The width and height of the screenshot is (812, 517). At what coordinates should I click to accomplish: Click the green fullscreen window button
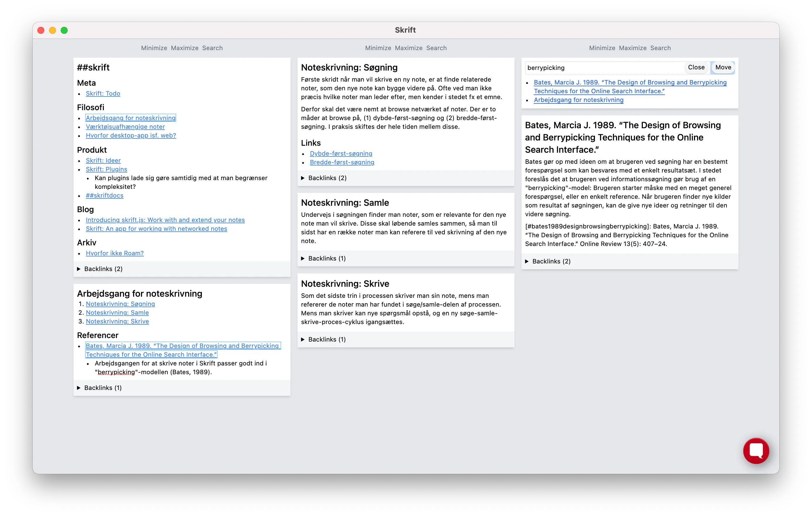click(64, 30)
